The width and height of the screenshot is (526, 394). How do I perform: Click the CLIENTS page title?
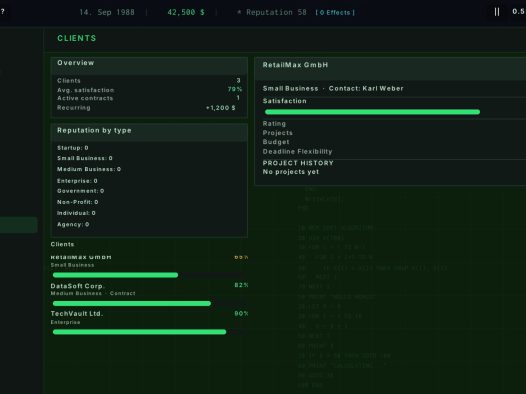point(77,38)
